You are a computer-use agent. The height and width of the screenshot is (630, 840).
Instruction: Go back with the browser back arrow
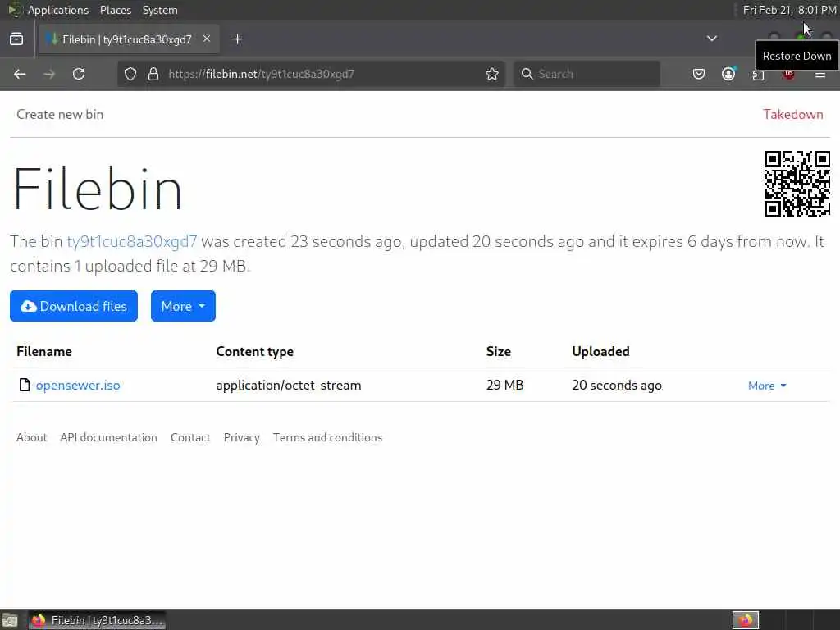pos(20,74)
